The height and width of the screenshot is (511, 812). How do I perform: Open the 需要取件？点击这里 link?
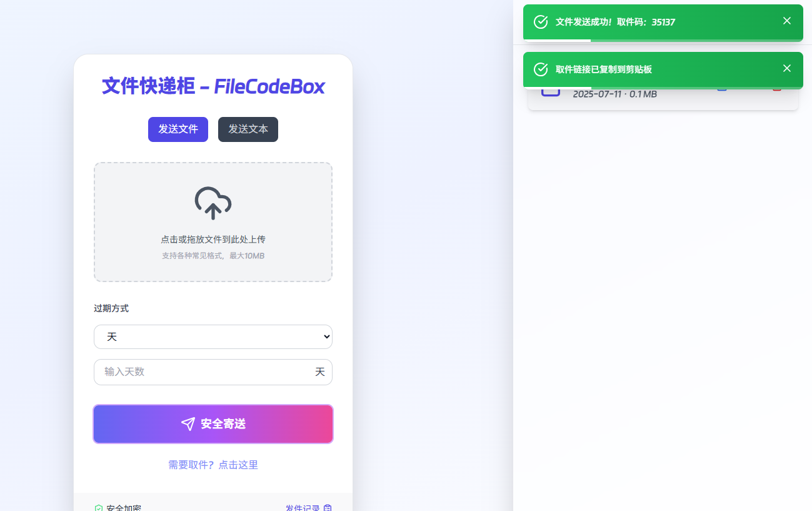(213, 465)
